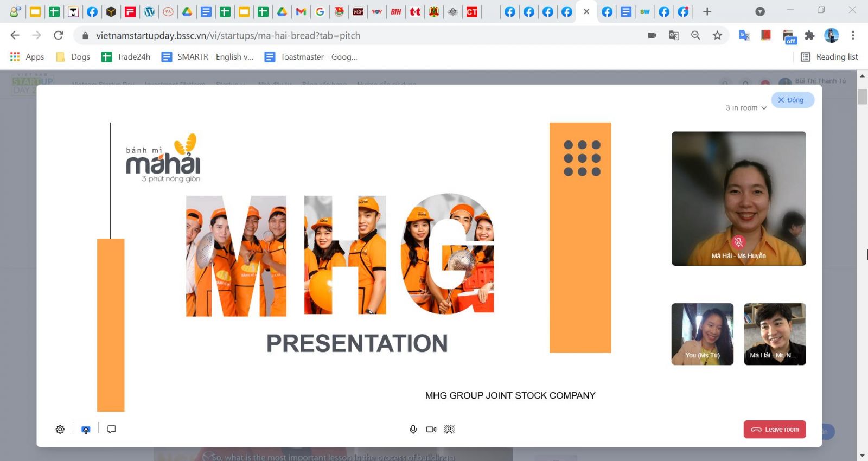Screen dimensions: 868x461
Task: Open the chat bubble icon
Action: pos(112,429)
